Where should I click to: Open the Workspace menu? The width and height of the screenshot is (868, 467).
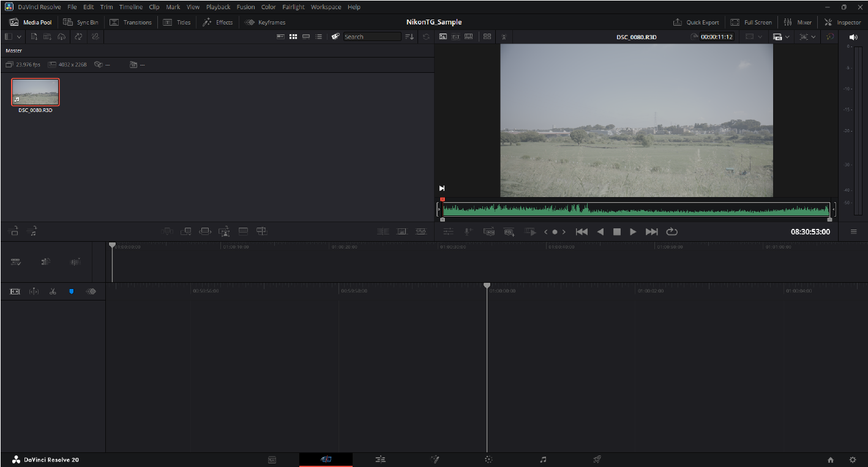tap(326, 7)
